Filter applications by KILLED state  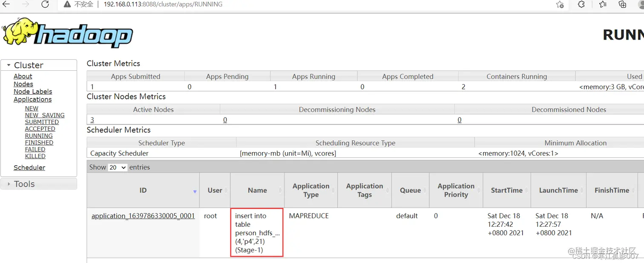(35, 156)
